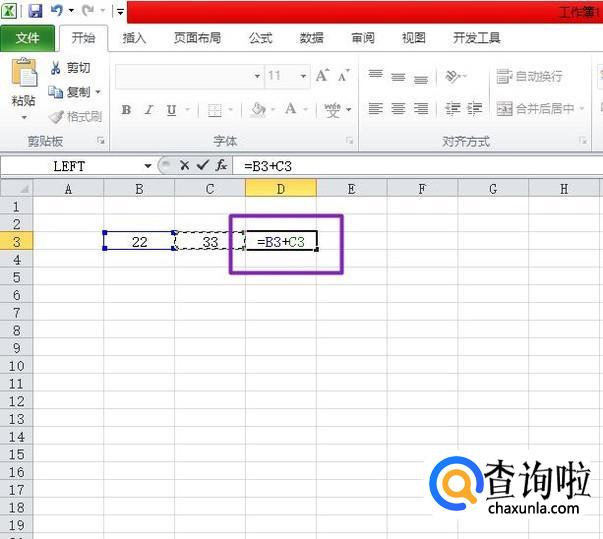Expand the 粘贴 paste options arrow

24,117
